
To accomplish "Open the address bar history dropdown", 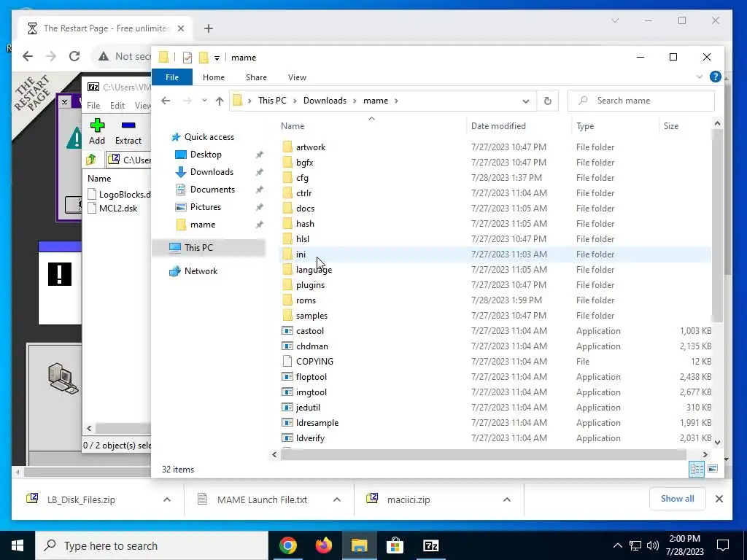I will coord(525,101).
